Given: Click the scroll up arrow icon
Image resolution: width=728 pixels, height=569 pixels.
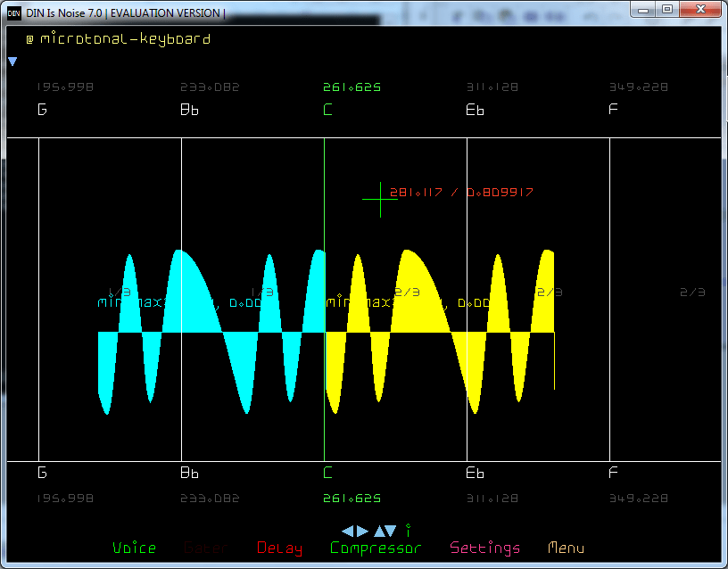Looking at the screenshot, I should [378, 531].
